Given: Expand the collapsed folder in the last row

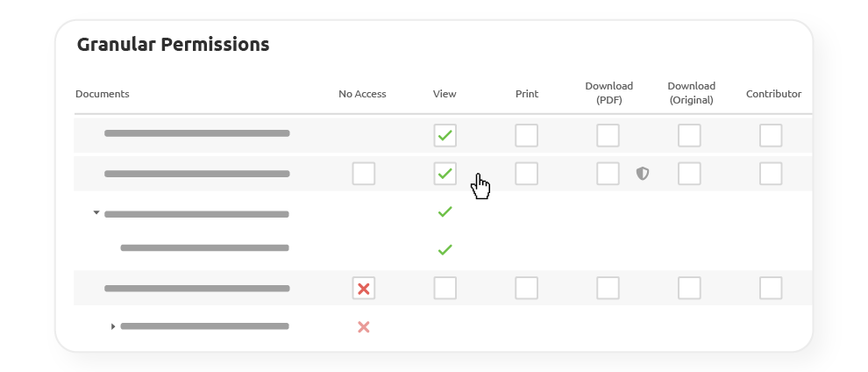Looking at the screenshot, I should 113,326.
